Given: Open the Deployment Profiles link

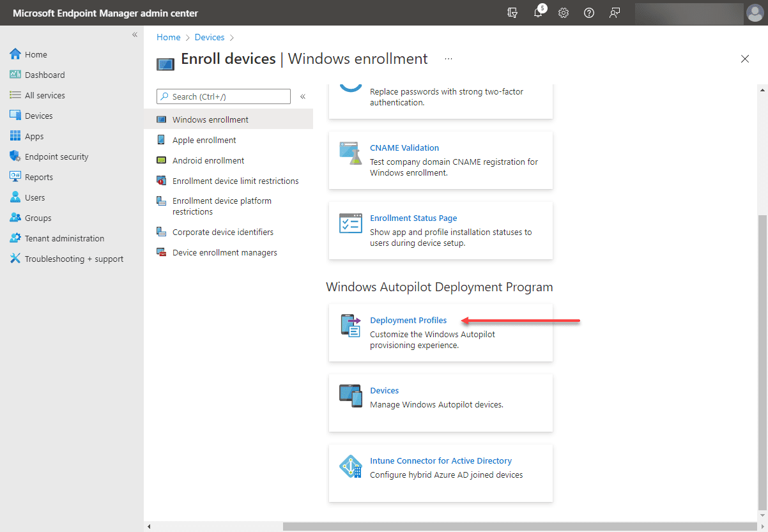Looking at the screenshot, I should click(408, 320).
